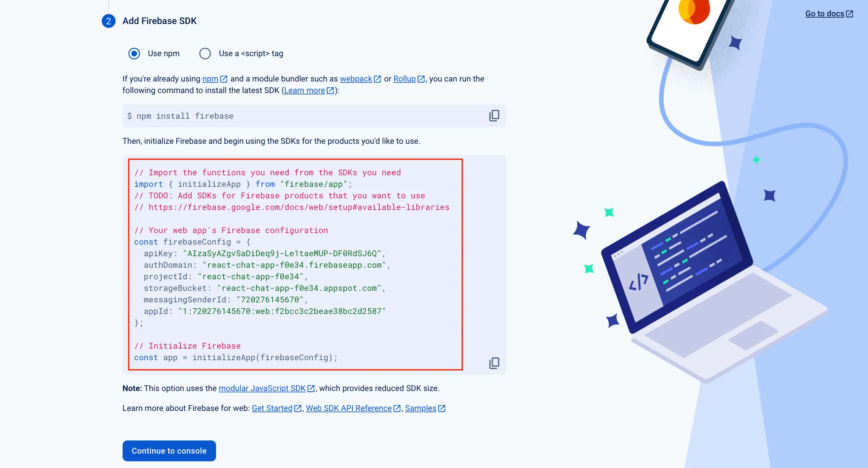
Task: Open the Samples link
Action: (x=420, y=408)
